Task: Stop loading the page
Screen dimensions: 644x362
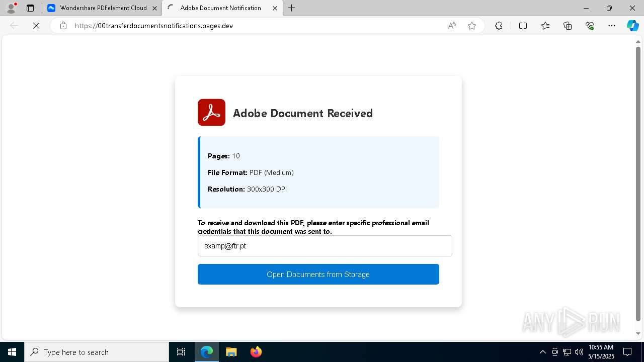Action: (36, 26)
